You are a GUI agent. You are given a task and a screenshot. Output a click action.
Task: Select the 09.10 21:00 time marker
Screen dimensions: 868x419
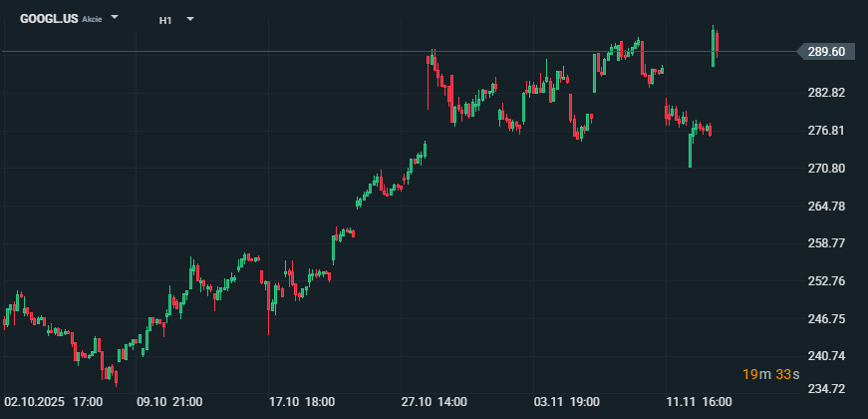pyautogui.click(x=169, y=402)
